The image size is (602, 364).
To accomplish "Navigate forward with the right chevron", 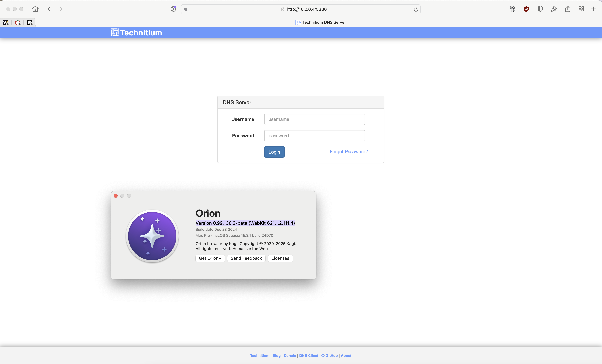I will pos(61,9).
